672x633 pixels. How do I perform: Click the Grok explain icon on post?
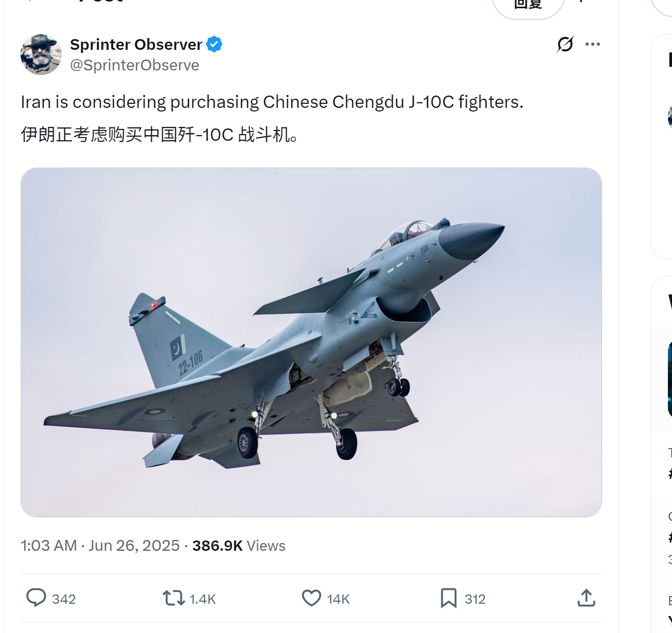click(565, 44)
